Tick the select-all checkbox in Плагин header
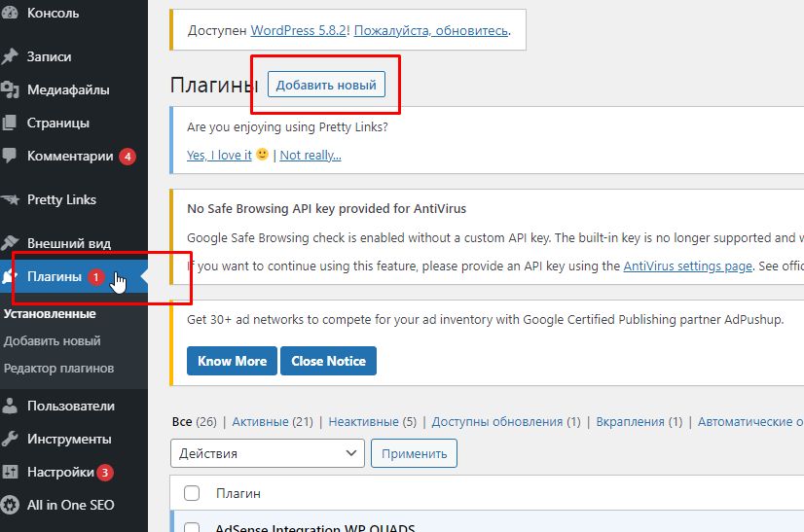The width and height of the screenshot is (804, 532). pos(192,493)
